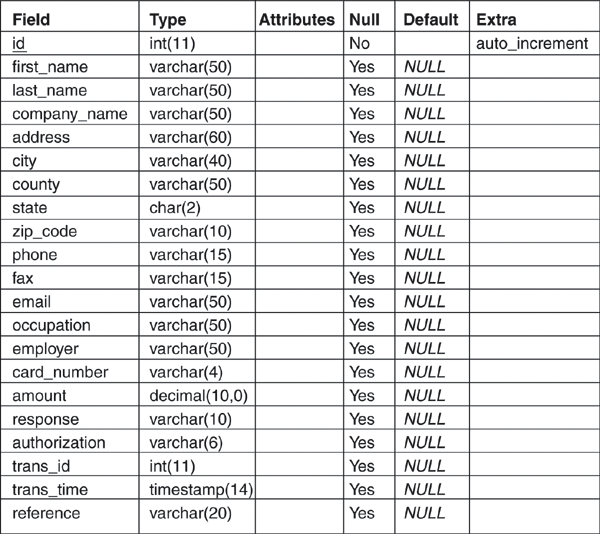Select the trans_time field cell
The width and height of the screenshot is (600, 534).
click(x=50, y=489)
